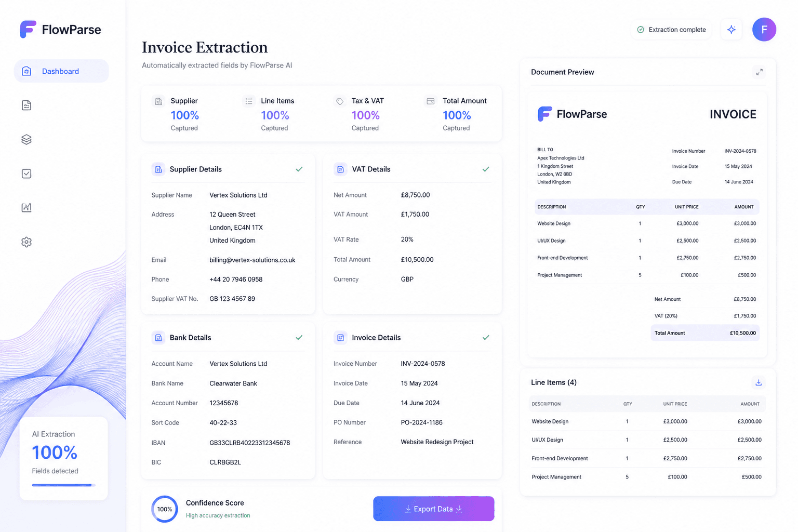Click the Total Amount row in document preview
The width and height of the screenshot is (798, 532).
pyautogui.click(x=705, y=333)
